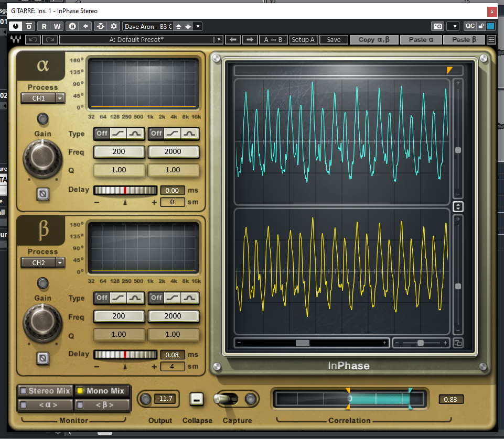Click the A to B copy button
Image resolution: width=504 pixels, height=439 pixels.
tap(273, 39)
